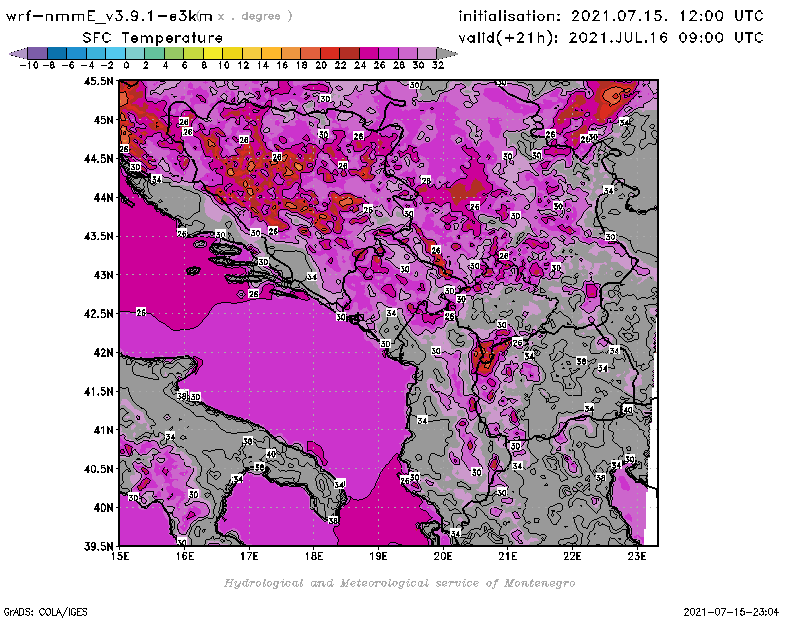Click the "43N" axis label
This screenshot has height=618, width=800.
[x=103, y=275]
